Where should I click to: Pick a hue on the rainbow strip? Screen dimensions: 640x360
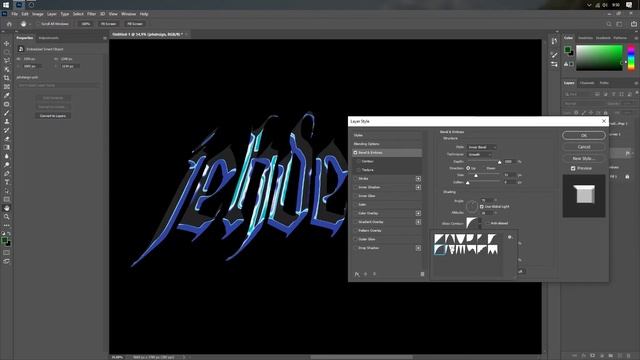[x=631, y=58]
